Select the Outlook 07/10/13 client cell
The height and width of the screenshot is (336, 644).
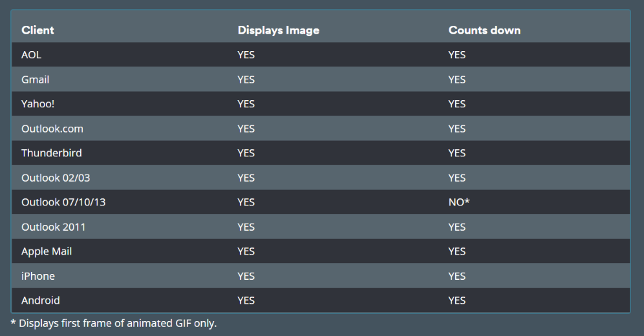coord(63,202)
